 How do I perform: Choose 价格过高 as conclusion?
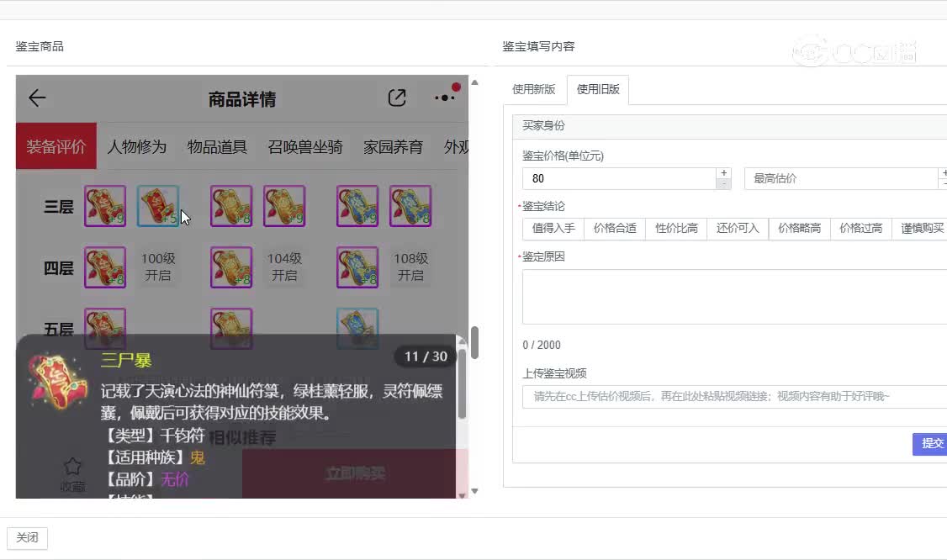pyautogui.click(x=860, y=229)
